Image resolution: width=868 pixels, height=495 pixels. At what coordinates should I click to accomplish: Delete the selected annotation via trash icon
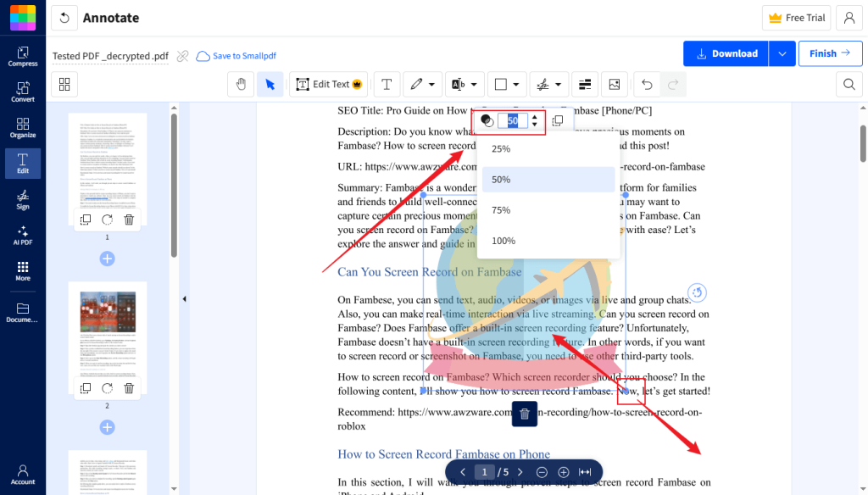click(x=524, y=414)
